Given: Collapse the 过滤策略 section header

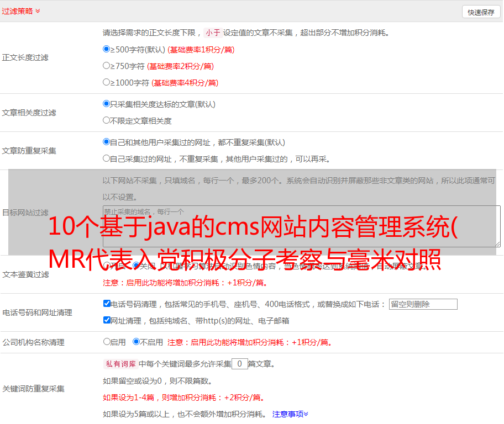Looking at the screenshot, I should pyautogui.click(x=21, y=11).
